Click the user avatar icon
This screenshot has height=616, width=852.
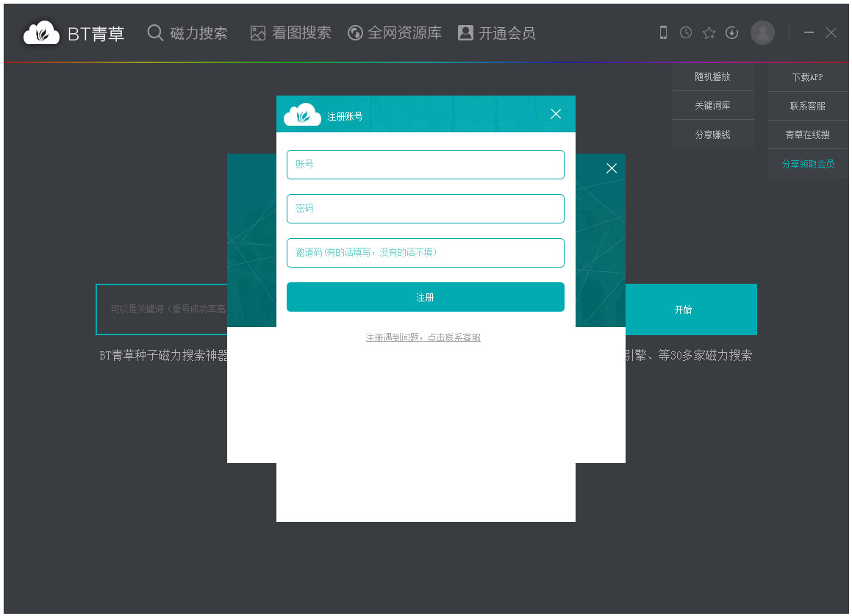tap(762, 33)
